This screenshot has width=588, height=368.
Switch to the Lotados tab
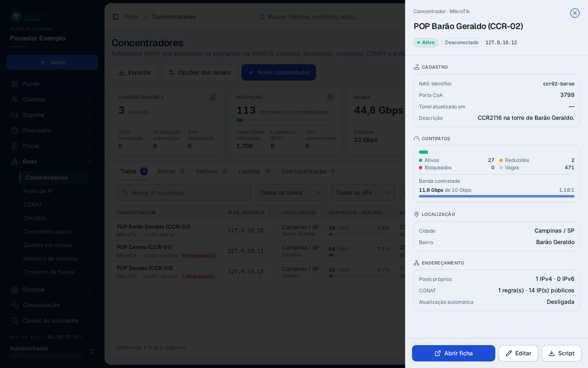click(x=255, y=171)
